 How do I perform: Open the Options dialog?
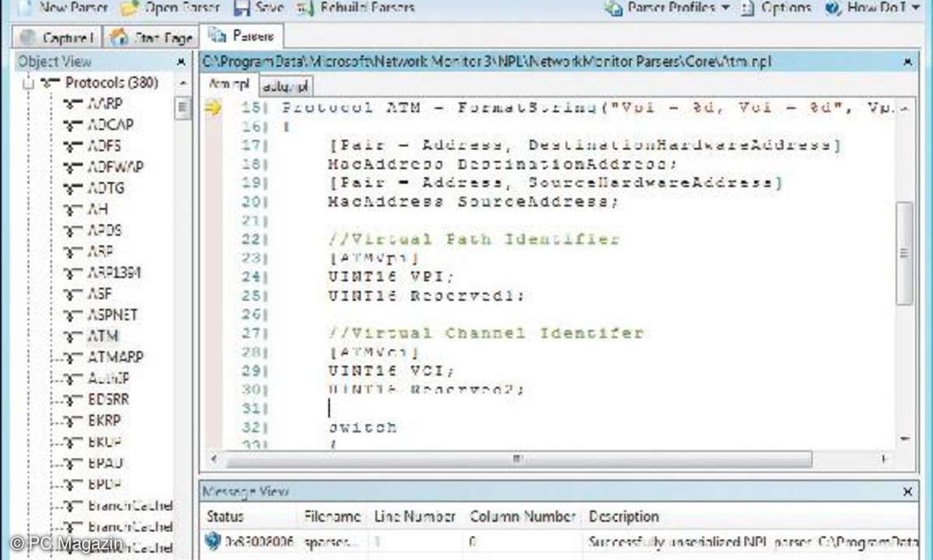[777, 7]
